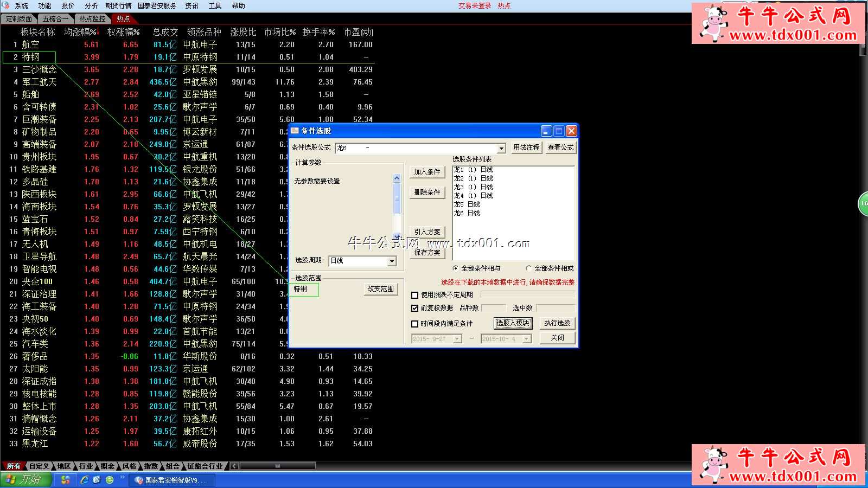Click 执行选股 button
The height and width of the screenshot is (488, 868).
coord(557,323)
